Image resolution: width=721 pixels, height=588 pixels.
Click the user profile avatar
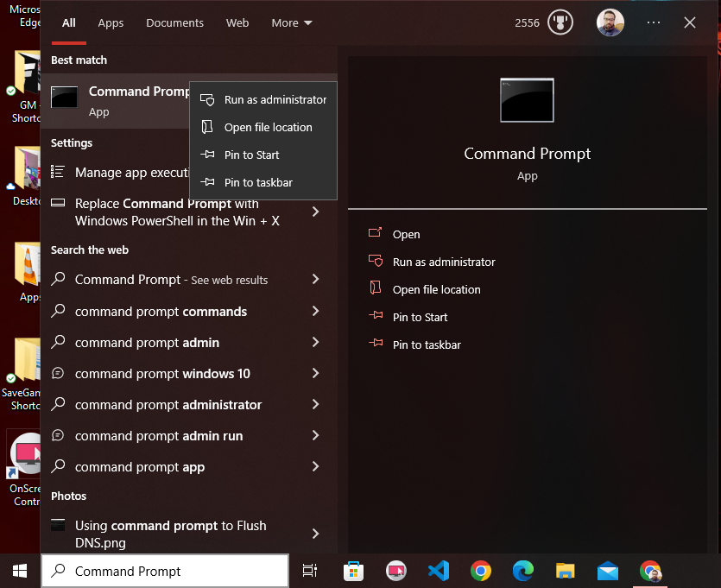tap(610, 22)
